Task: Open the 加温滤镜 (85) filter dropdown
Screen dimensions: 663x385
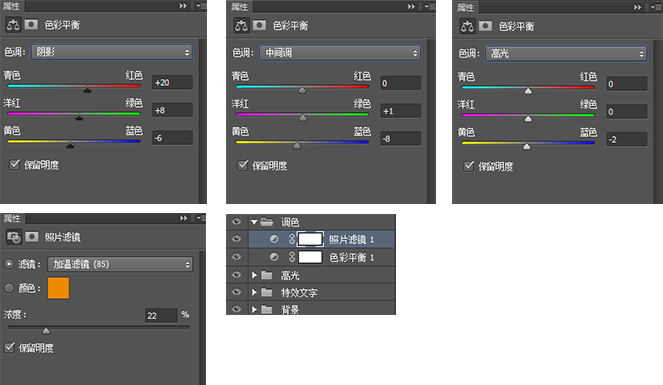Action: pos(120,265)
